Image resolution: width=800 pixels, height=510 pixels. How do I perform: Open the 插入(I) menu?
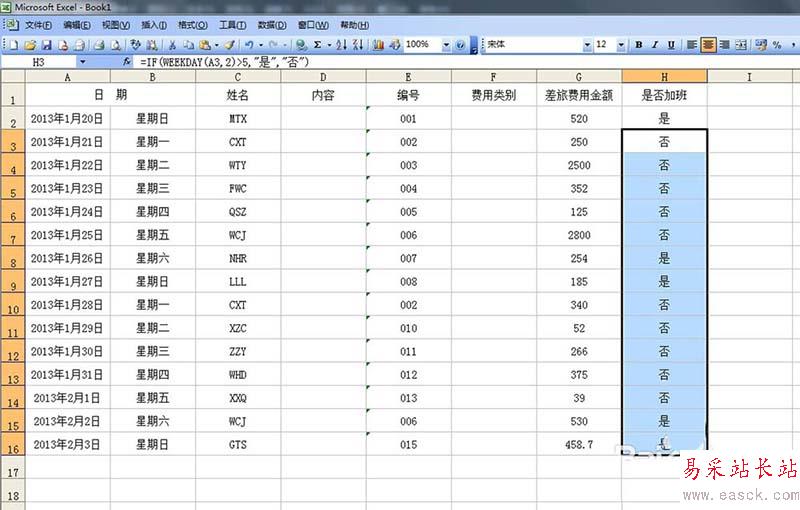click(154, 25)
